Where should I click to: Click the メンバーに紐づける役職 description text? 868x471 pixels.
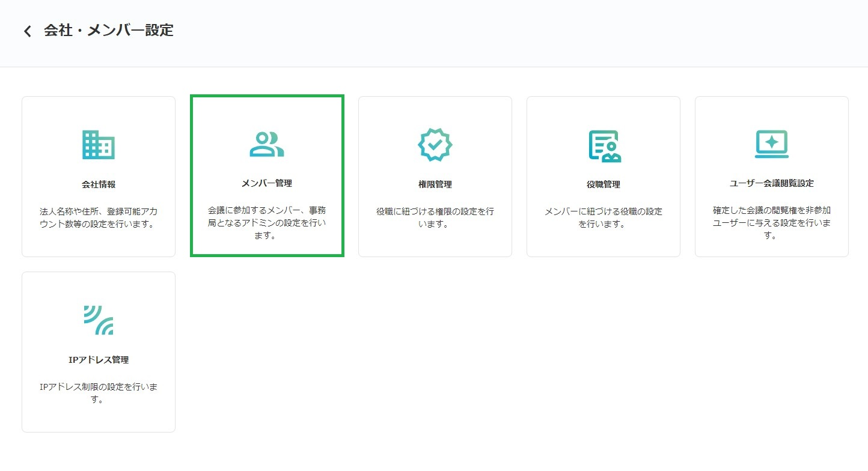(604, 218)
